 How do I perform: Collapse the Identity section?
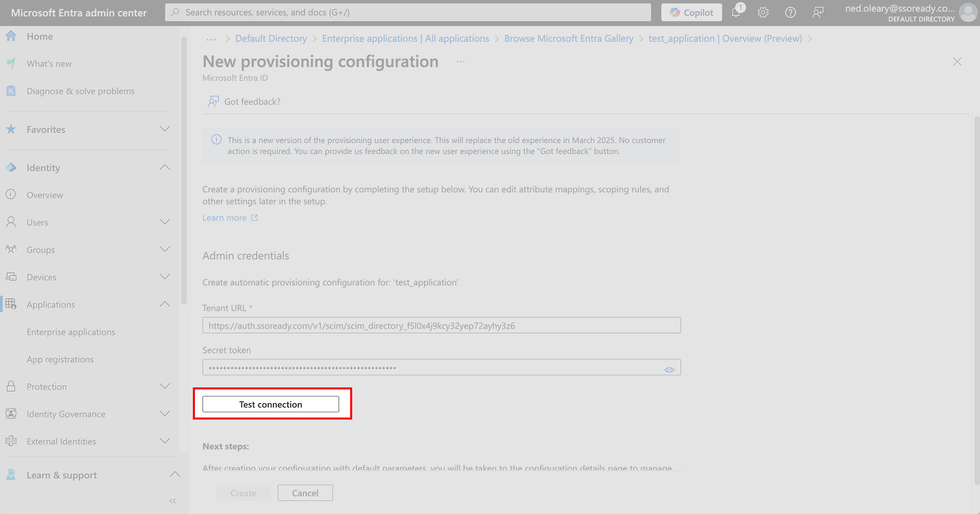(x=165, y=167)
